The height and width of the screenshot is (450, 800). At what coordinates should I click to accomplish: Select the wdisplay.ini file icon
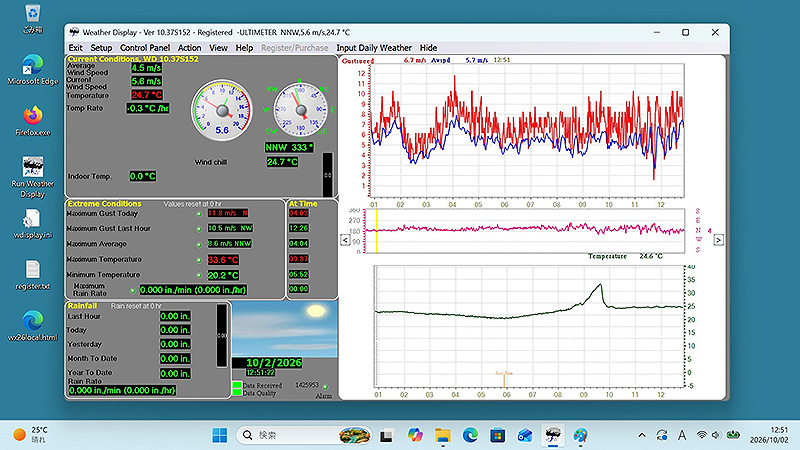click(x=33, y=224)
